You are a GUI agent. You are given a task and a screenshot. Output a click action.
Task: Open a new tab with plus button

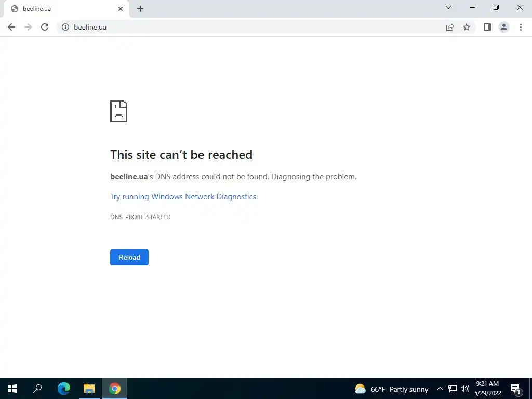tap(140, 9)
